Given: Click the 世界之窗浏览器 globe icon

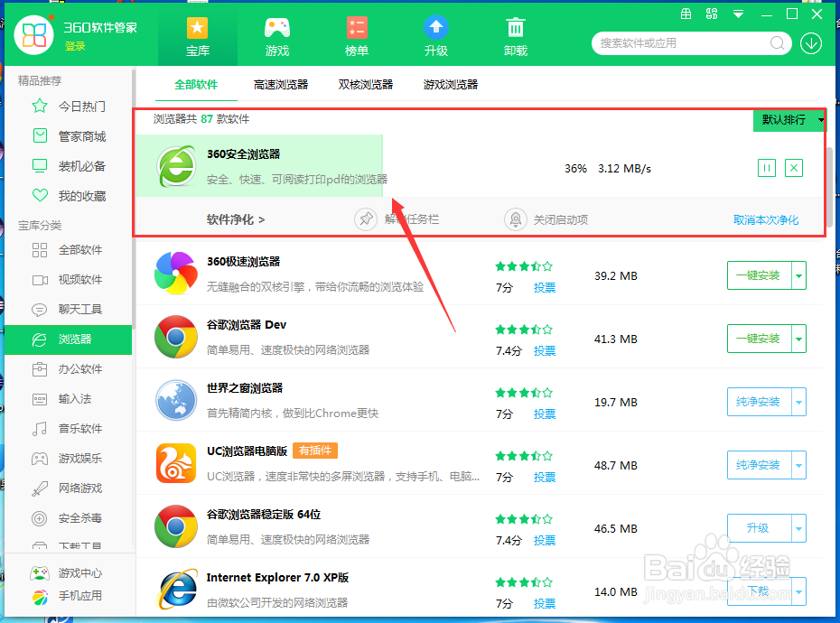Looking at the screenshot, I should point(176,400).
